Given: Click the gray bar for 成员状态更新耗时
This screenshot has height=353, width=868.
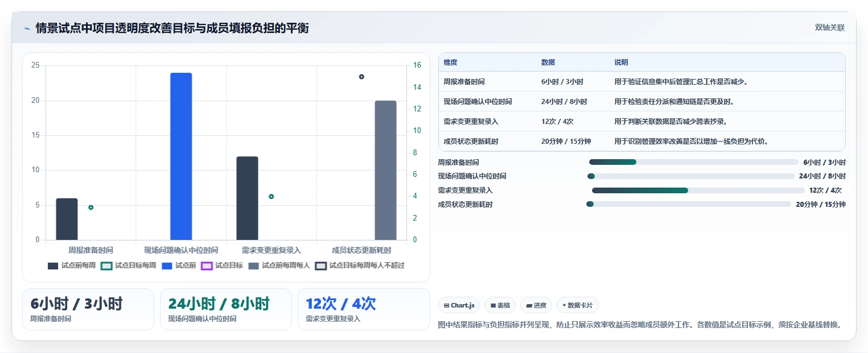Looking at the screenshot, I should coord(385,170).
